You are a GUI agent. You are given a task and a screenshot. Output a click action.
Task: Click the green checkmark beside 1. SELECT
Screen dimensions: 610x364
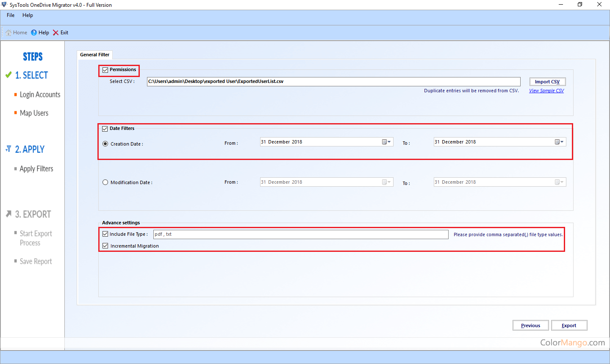(x=8, y=75)
